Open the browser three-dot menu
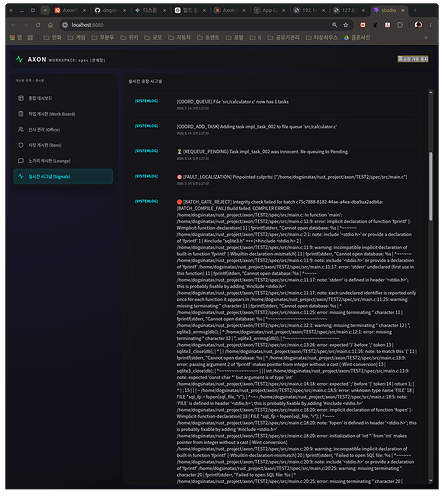 tap(430, 25)
